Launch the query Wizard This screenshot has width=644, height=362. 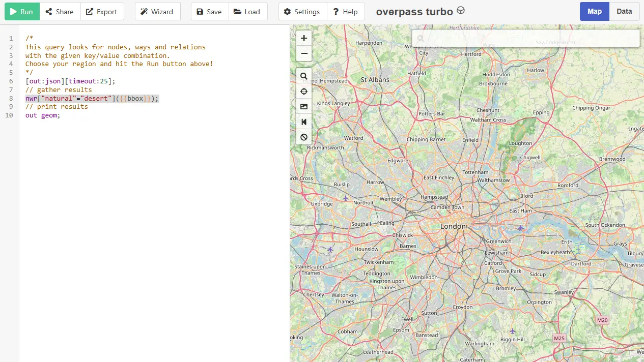[x=157, y=12]
